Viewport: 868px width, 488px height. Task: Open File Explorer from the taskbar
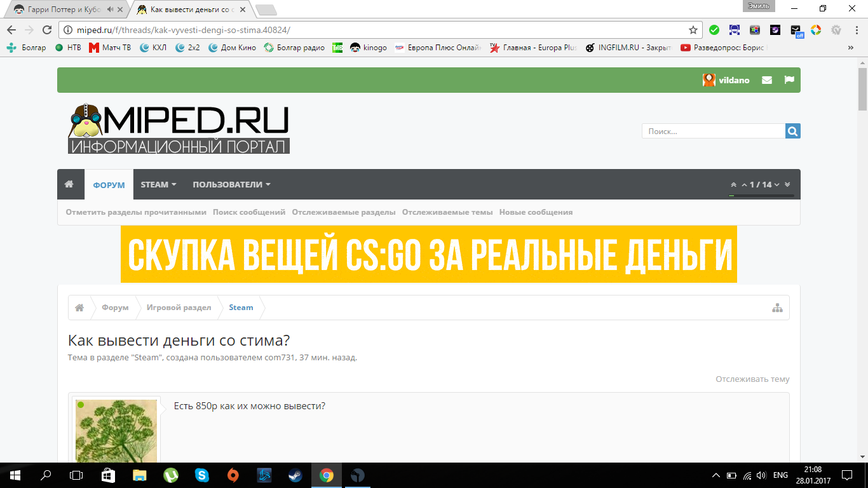(140, 475)
